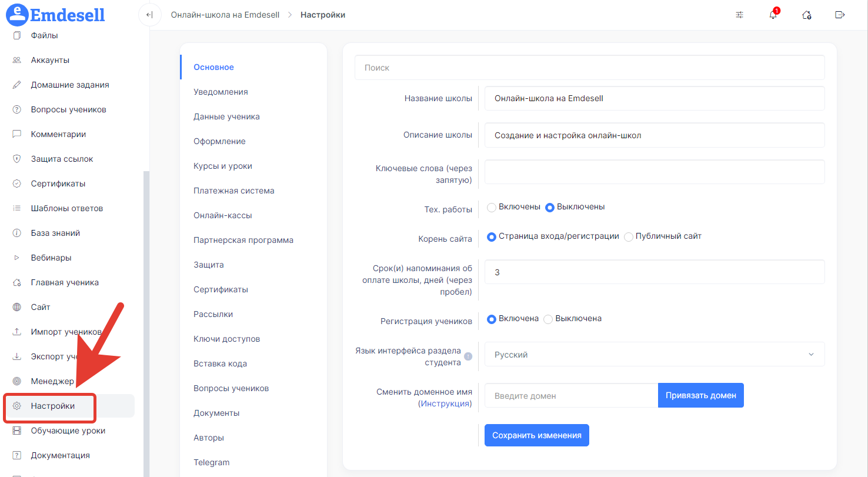The image size is (868, 477).
Task: Click the notification bell icon
Action: pyautogui.click(x=773, y=15)
